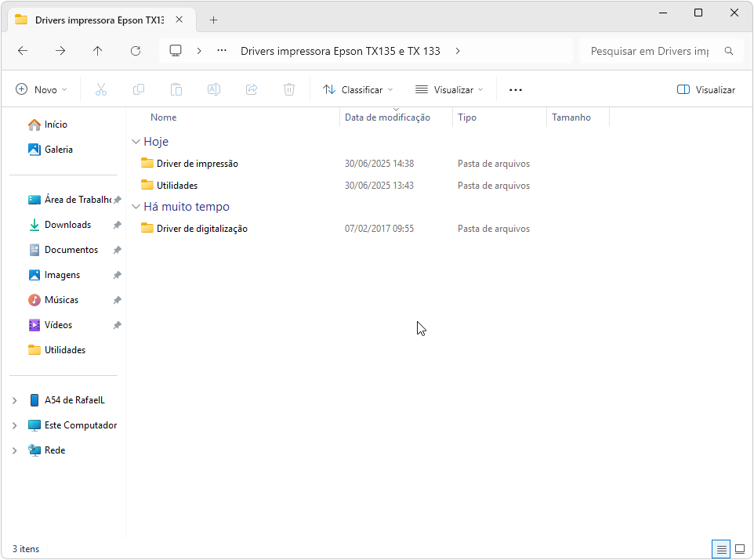754x560 pixels.
Task: Collapse the Hoje group
Action: point(136,141)
